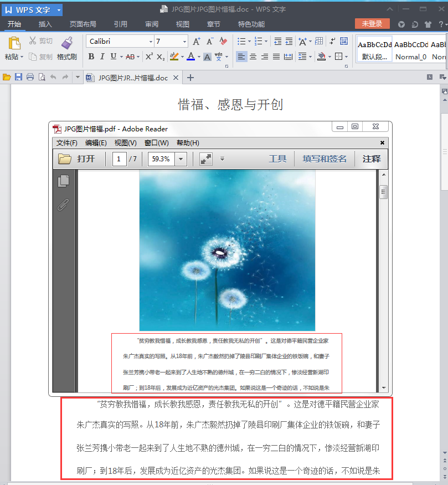Image resolution: width=448 pixels, height=485 pixels.
Task: Open print preview from quick access bar
Action: pyautogui.click(x=42, y=77)
